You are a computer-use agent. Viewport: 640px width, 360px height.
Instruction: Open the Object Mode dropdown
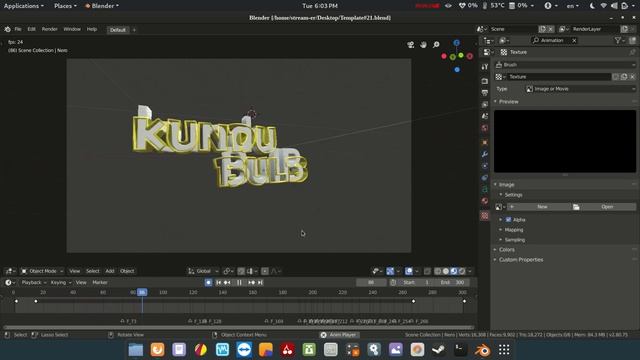point(42,271)
